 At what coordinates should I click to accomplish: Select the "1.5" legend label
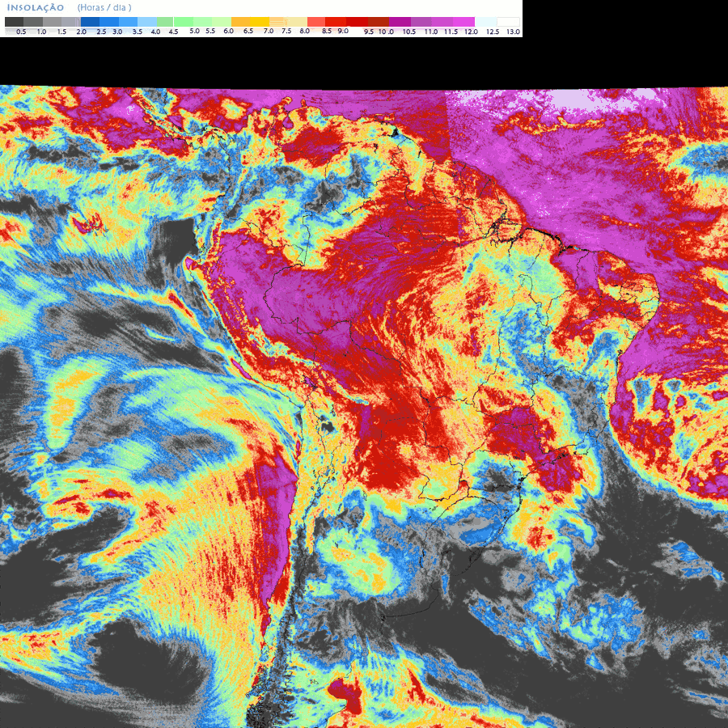[x=61, y=32]
